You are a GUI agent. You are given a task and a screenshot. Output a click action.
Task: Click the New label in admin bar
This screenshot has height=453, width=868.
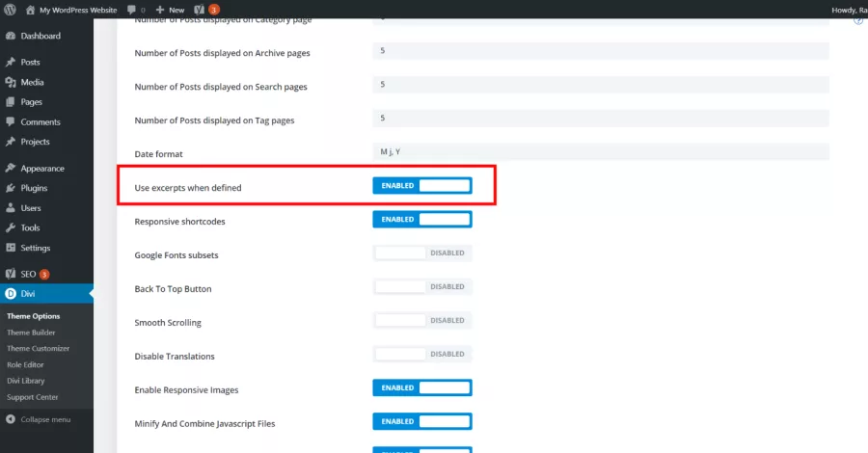(x=176, y=10)
